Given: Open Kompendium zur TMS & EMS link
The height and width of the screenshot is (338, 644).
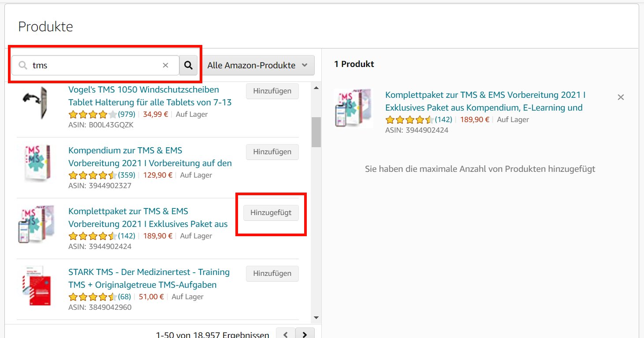Looking at the screenshot, I should coord(150,157).
